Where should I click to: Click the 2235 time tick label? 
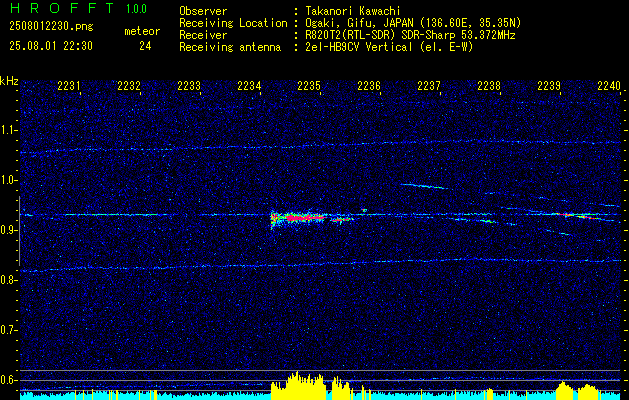click(309, 85)
